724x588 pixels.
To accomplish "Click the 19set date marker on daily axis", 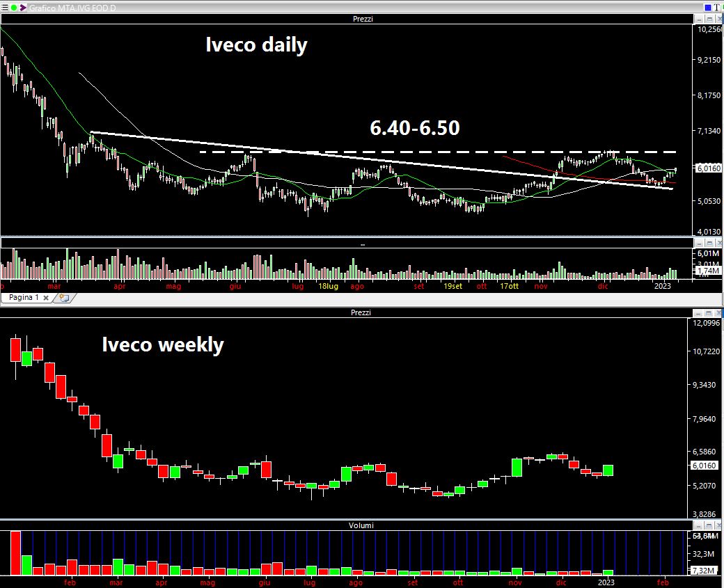I will pyautogui.click(x=452, y=286).
